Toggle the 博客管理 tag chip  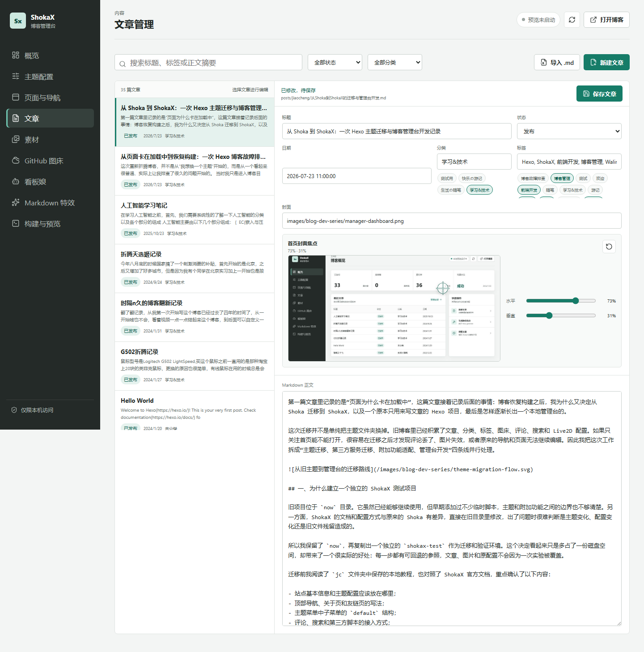coord(562,179)
